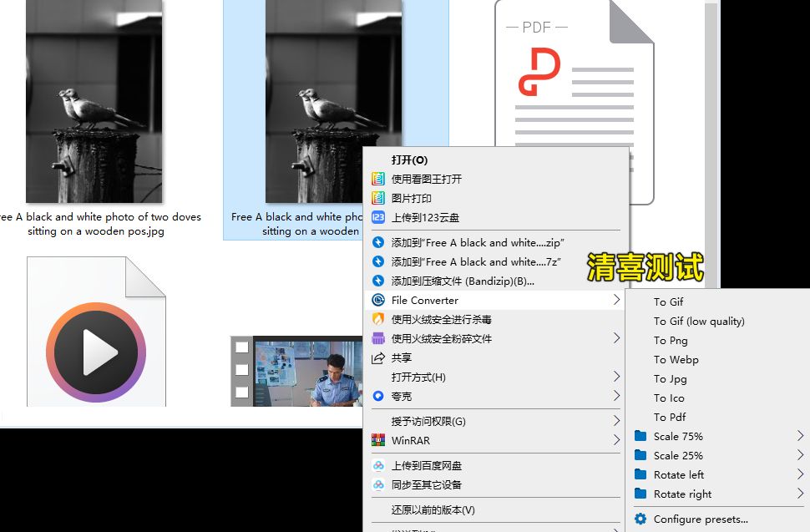Click 还原以前的版本(V) menu option
This screenshot has height=532, width=810.
[433, 508]
